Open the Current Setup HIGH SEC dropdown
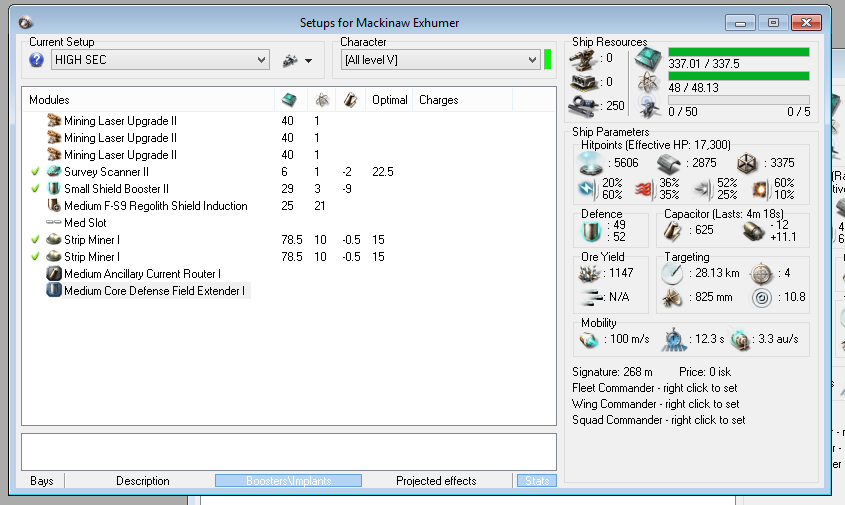Screen dimensions: 845x505 (160, 60)
